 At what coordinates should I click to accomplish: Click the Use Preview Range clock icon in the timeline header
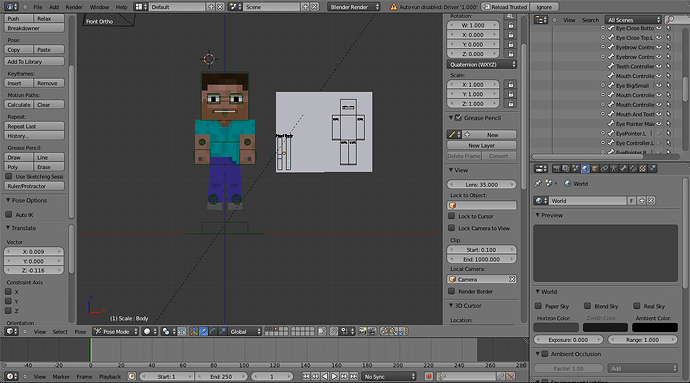[x=132, y=376]
